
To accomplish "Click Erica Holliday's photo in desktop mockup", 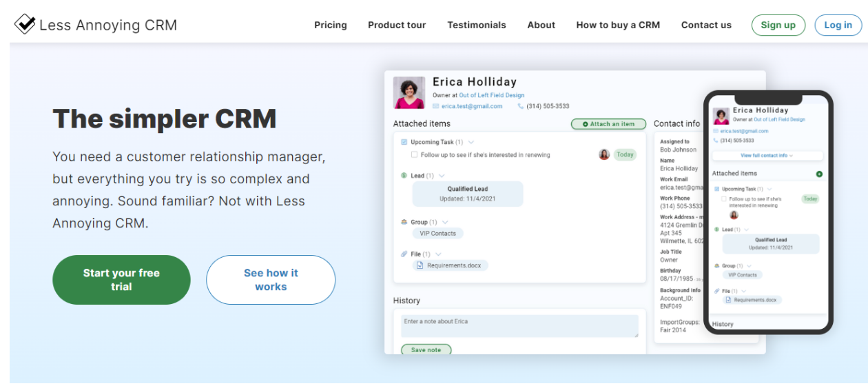I will 409,92.
